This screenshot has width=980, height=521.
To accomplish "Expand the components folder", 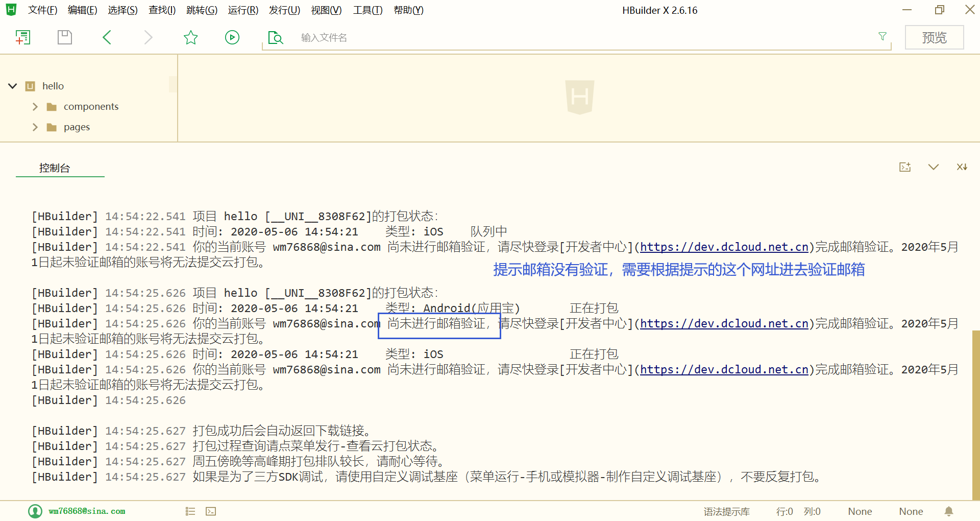I will coord(35,107).
